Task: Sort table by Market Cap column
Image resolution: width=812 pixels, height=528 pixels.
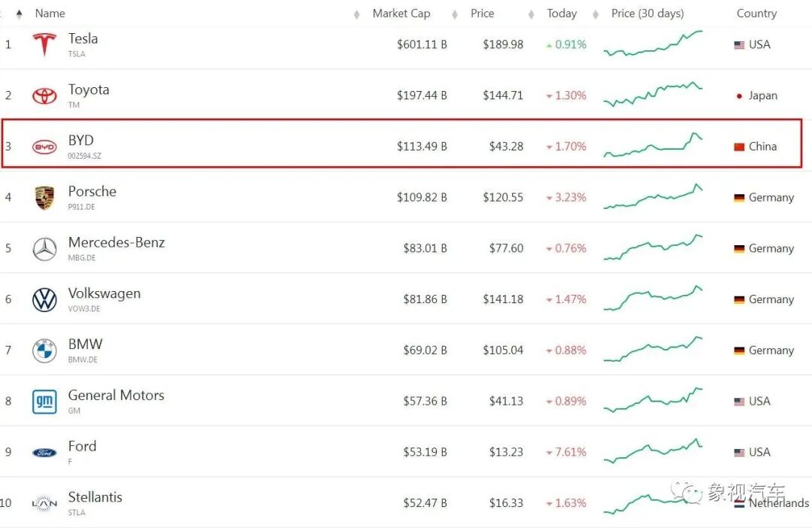Action: point(401,14)
